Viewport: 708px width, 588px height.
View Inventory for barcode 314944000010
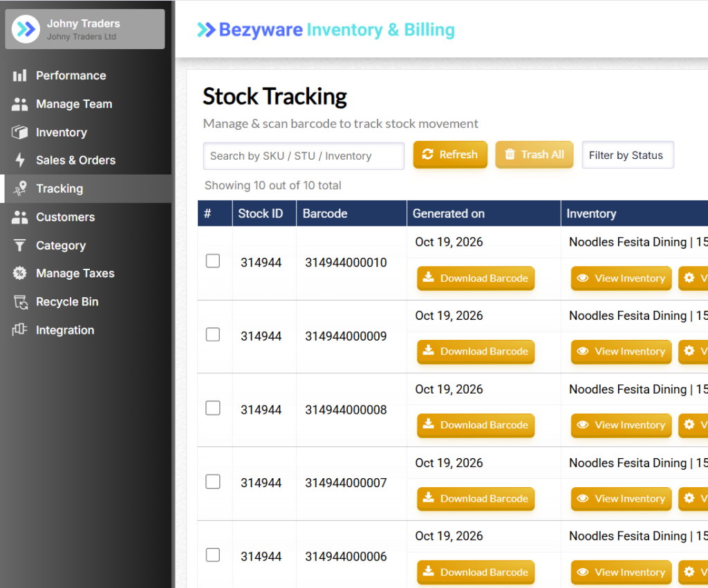coord(622,278)
